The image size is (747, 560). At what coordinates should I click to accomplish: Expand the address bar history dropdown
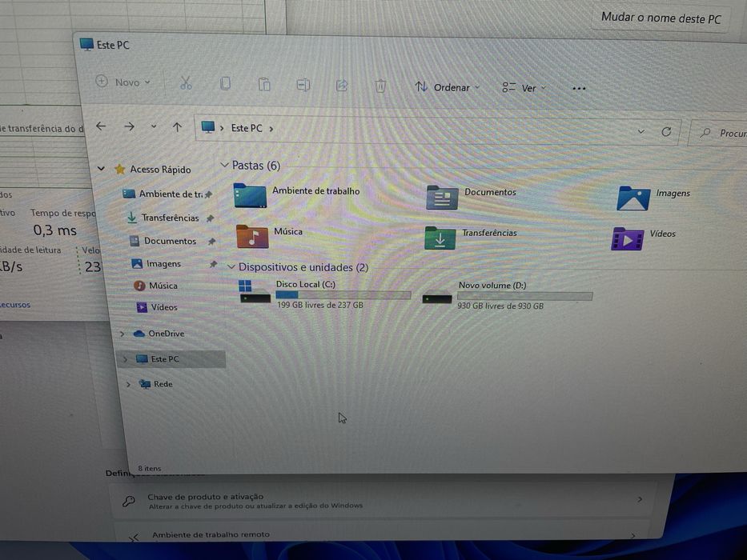pyautogui.click(x=641, y=131)
